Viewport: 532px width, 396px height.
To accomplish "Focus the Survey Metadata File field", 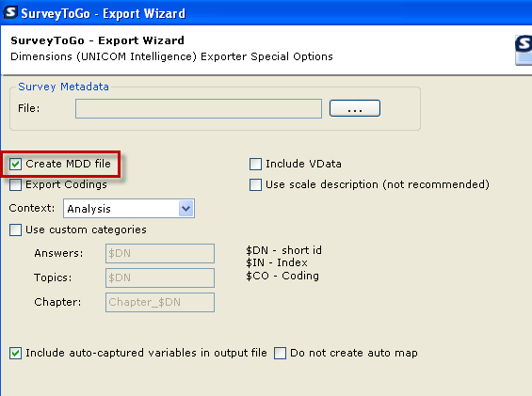I will (x=199, y=108).
